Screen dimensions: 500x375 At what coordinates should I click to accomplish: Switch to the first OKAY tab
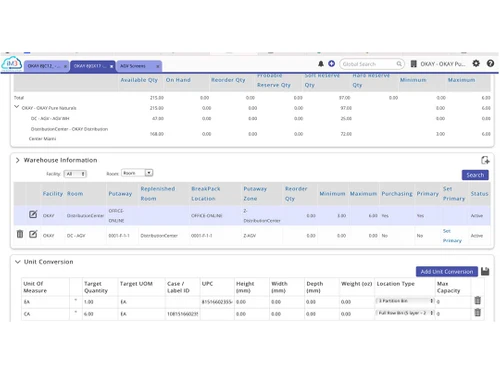coord(44,66)
